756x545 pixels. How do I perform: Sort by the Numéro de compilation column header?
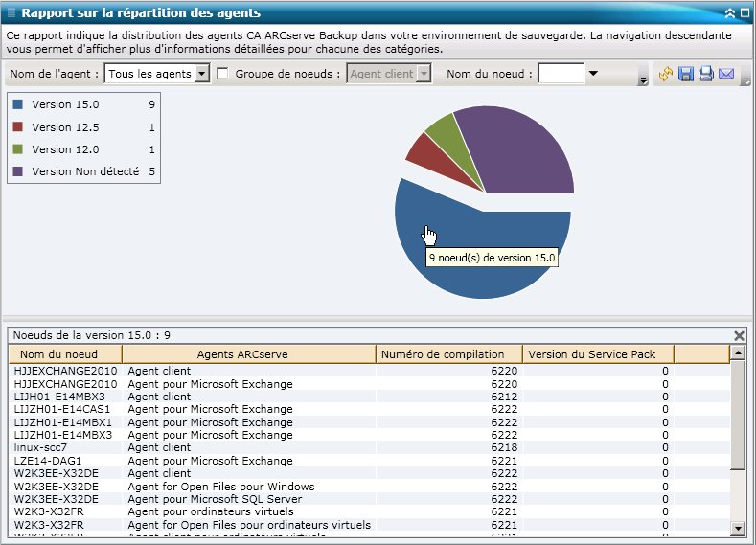448,354
